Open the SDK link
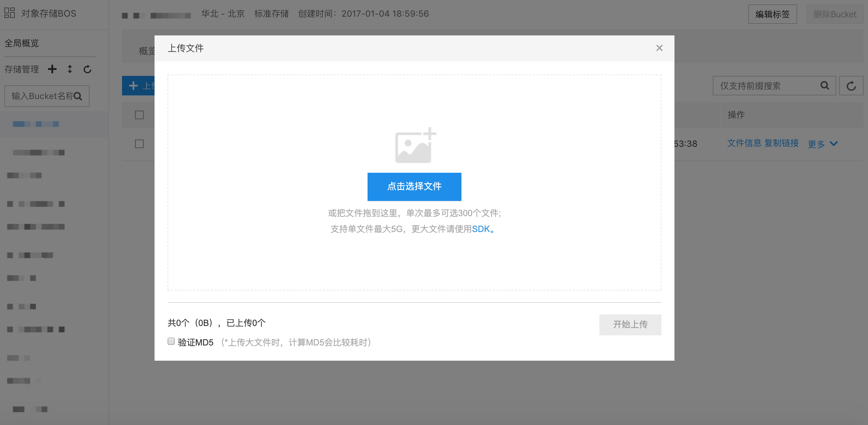The height and width of the screenshot is (425, 868). coord(481,229)
